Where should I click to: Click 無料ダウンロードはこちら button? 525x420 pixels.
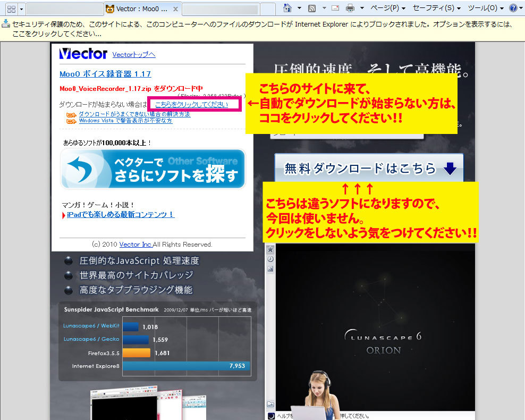[x=369, y=168]
